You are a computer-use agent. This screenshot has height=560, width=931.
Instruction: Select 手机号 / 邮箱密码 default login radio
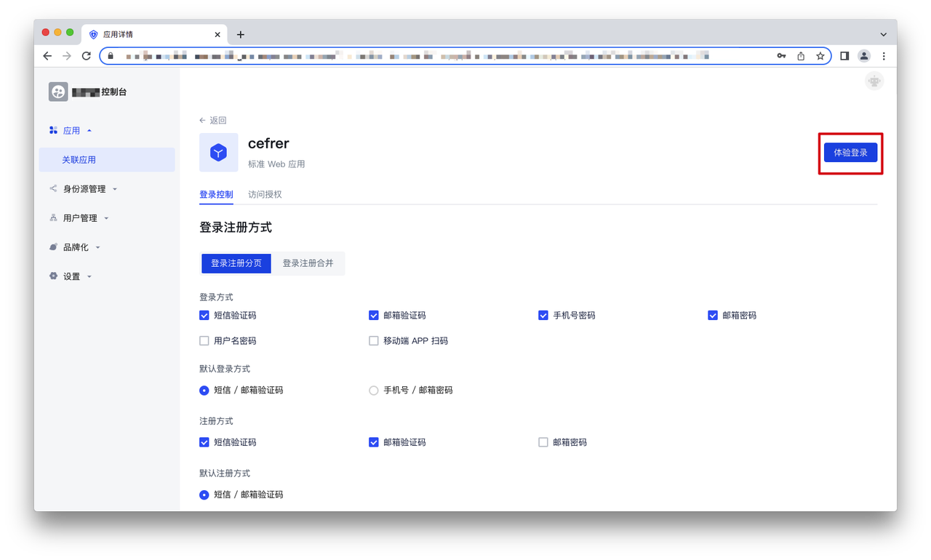point(374,391)
